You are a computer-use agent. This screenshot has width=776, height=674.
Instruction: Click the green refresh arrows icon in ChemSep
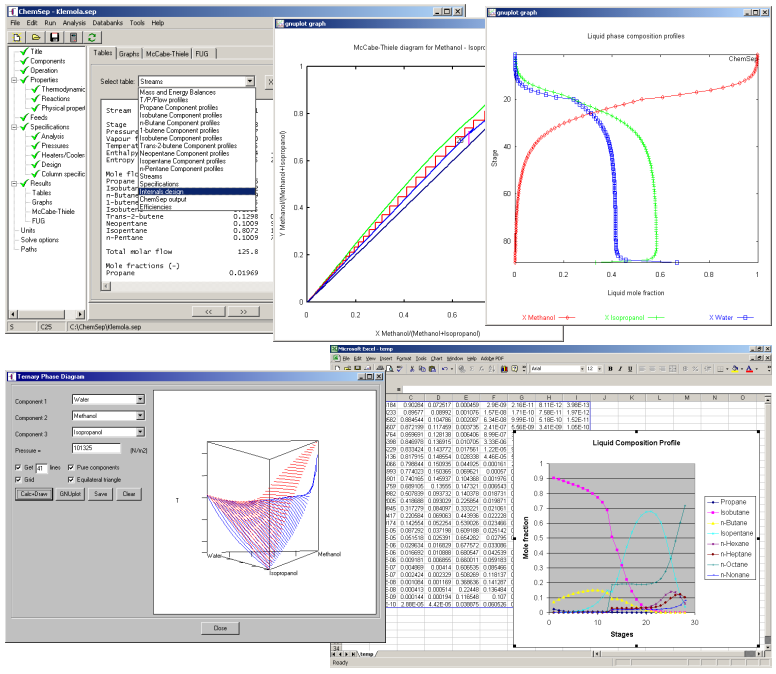92,37
